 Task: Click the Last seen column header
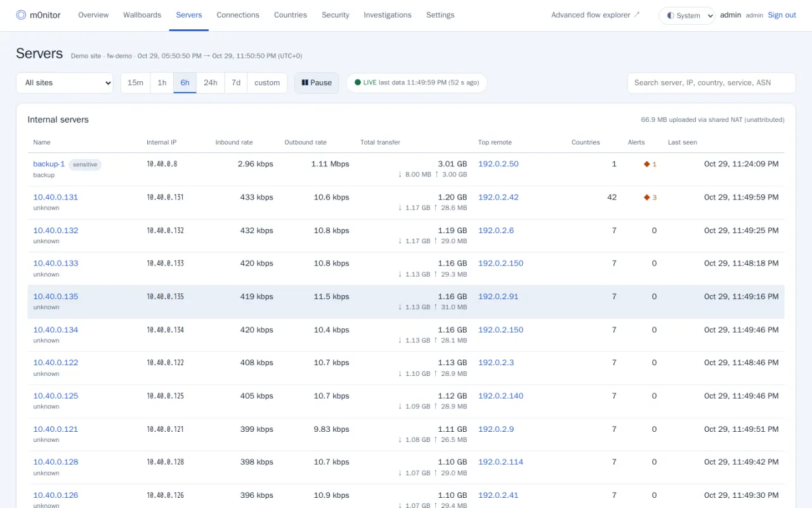(x=683, y=142)
